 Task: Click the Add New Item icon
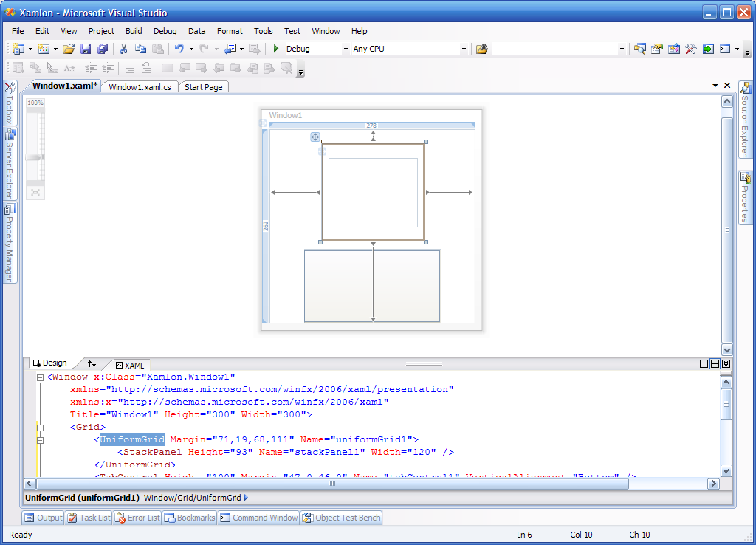pos(44,49)
